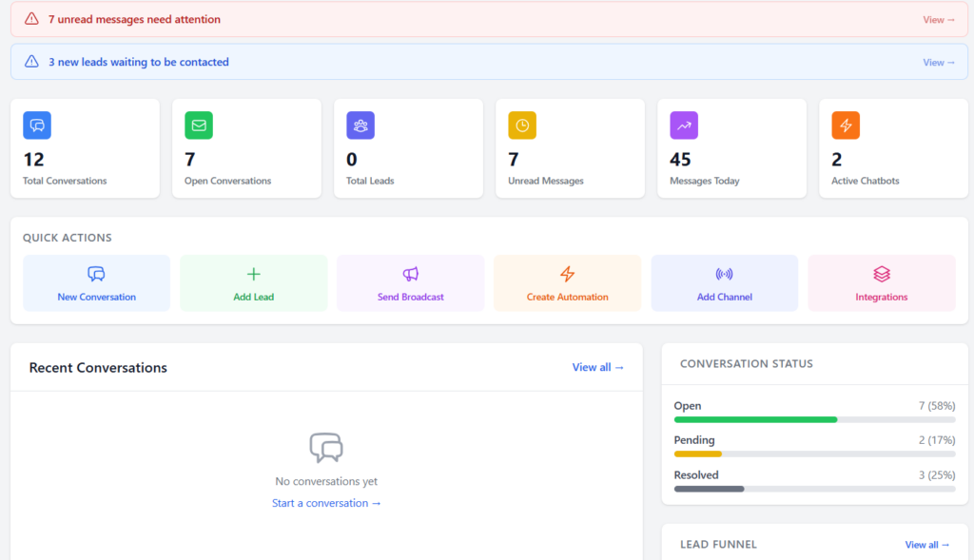This screenshot has height=560, width=974.
Task: Click the Total Conversations chat icon
Action: coord(37,126)
